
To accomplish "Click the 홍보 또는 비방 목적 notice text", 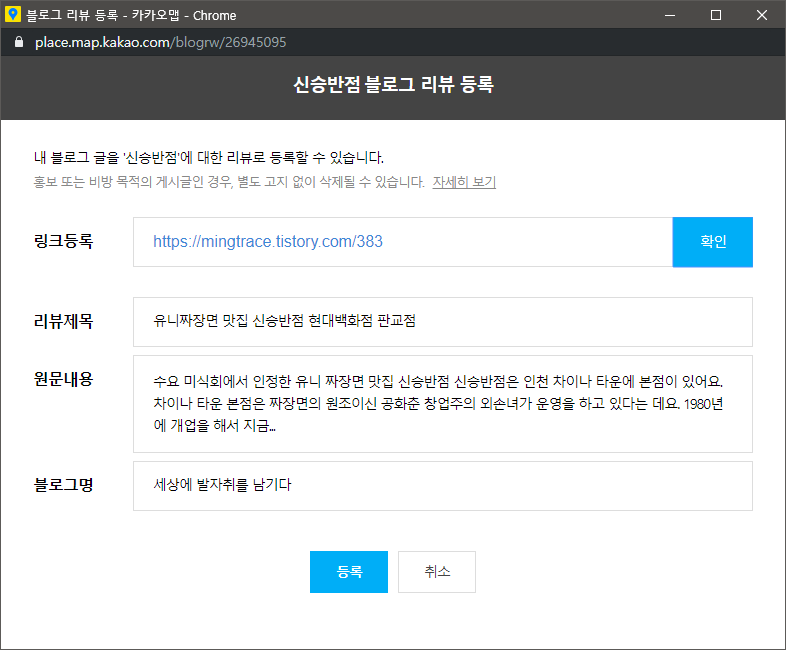I will [x=229, y=182].
